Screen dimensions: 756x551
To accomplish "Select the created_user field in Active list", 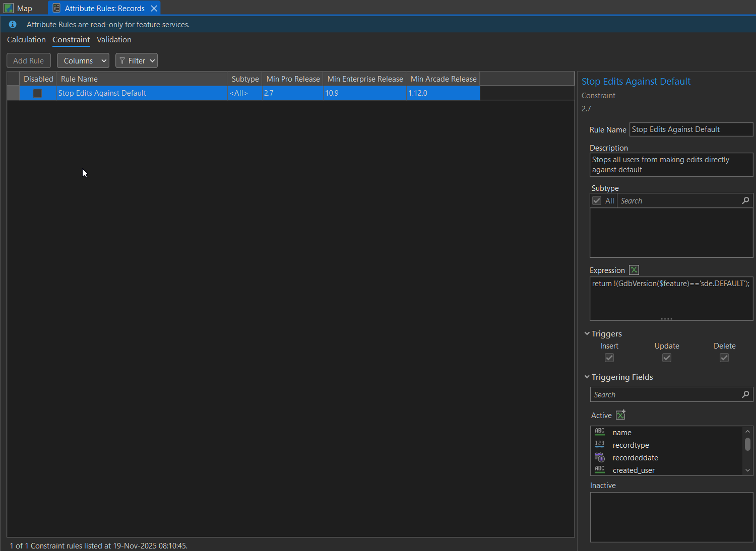I will (x=667, y=470).
